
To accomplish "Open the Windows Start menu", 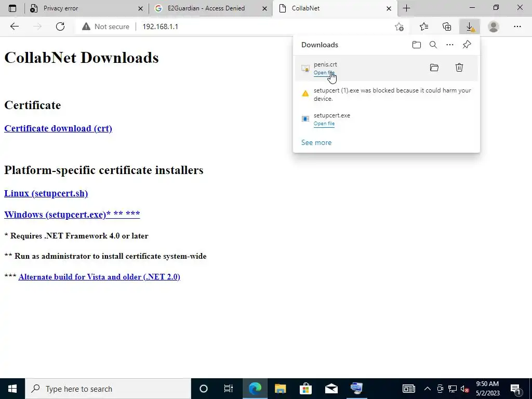I will tap(12, 389).
